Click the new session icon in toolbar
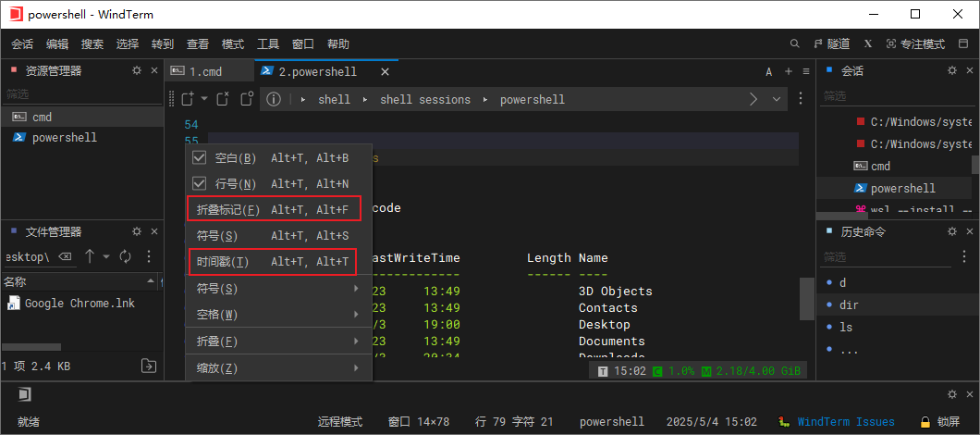Screen dimensions: 980x435 click(x=187, y=99)
